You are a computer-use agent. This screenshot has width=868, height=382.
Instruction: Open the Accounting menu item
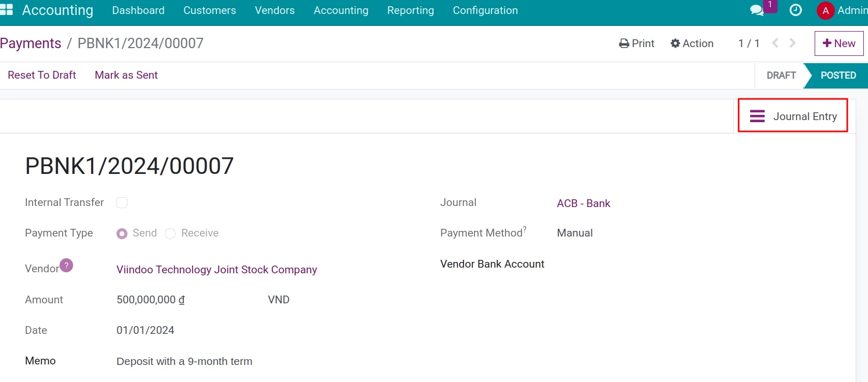coord(341,10)
